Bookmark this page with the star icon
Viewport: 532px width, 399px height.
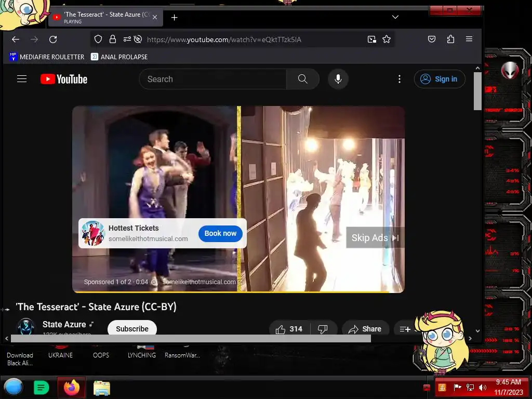(x=387, y=39)
